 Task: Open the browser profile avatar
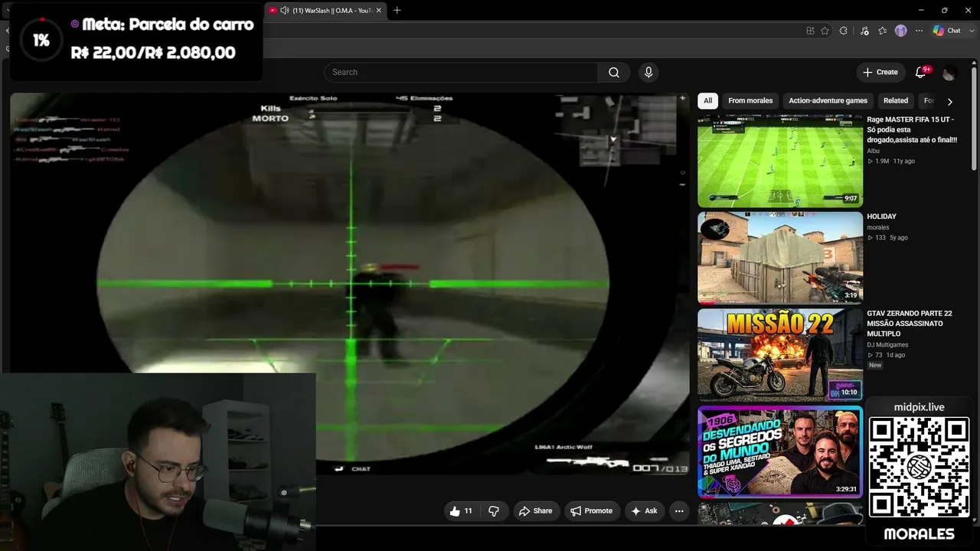tap(900, 31)
